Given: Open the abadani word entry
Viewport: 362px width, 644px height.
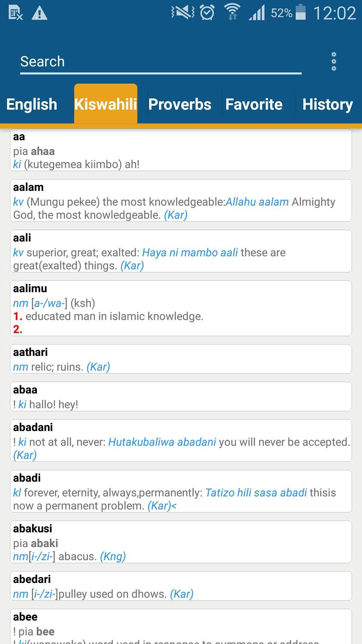Looking at the screenshot, I should (x=181, y=441).
